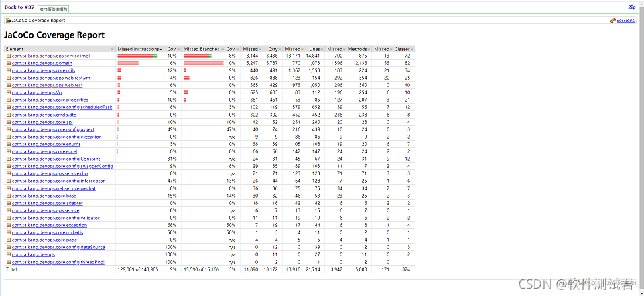This screenshot has height=296, width=644.
Task: Sort by Cxty column header
Action: [x=272, y=49]
